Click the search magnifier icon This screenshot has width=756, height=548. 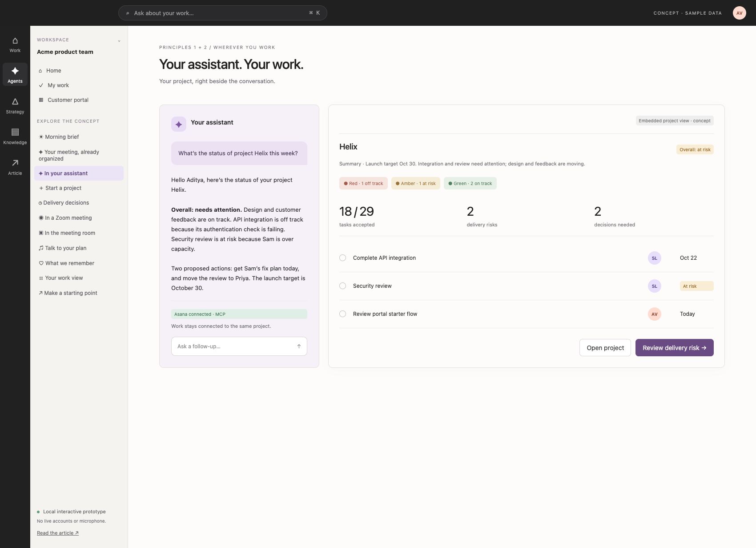coord(128,13)
